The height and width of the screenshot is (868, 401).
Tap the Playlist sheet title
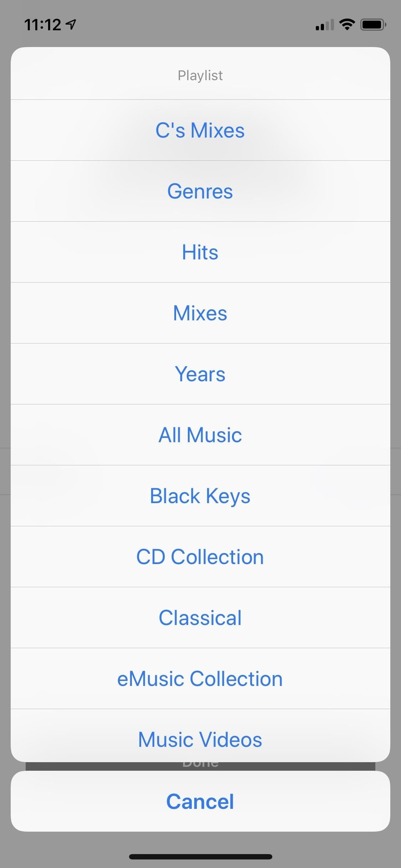(x=200, y=76)
